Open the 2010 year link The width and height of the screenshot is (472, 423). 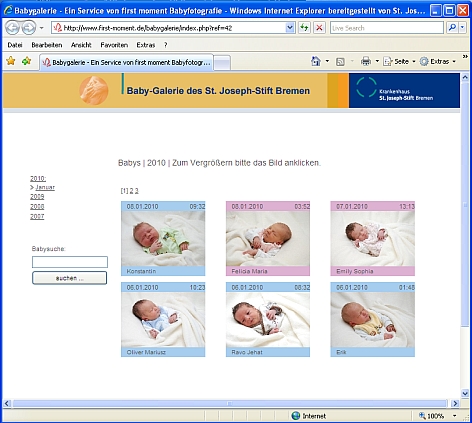tap(38, 179)
